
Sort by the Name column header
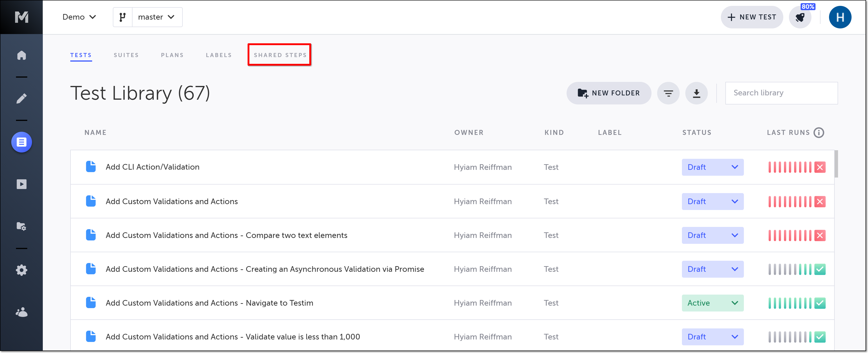pyautogui.click(x=95, y=133)
